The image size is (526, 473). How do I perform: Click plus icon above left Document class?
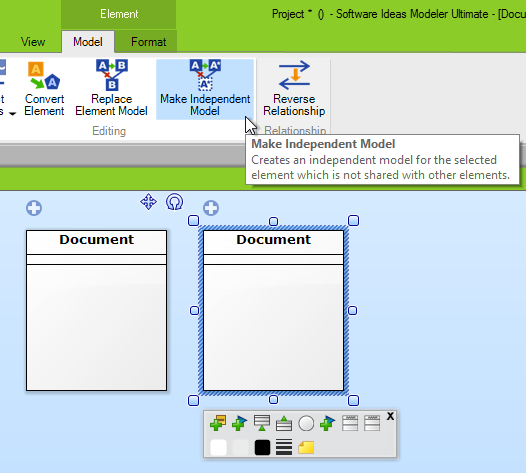click(x=34, y=208)
